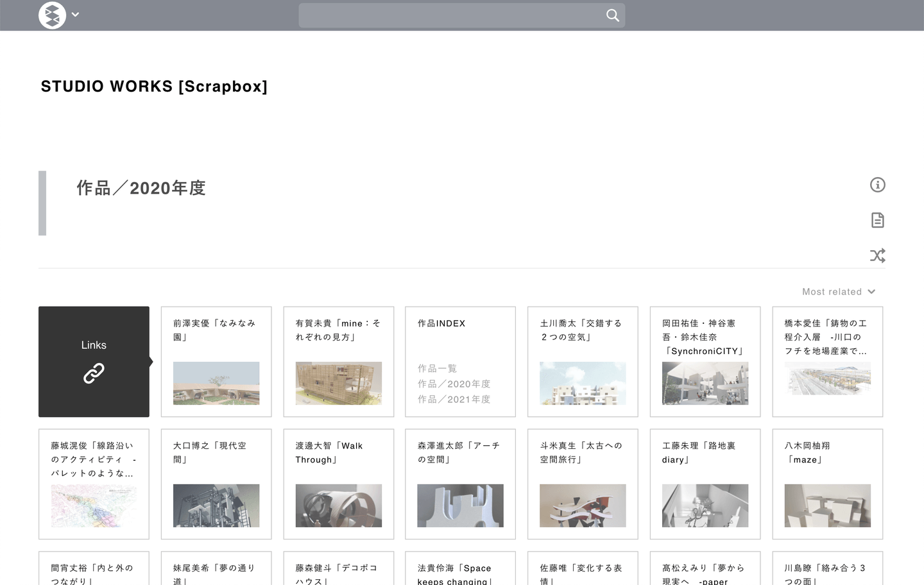Open the STUDIO WORKS [Scrapbox] project title

point(154,87)
